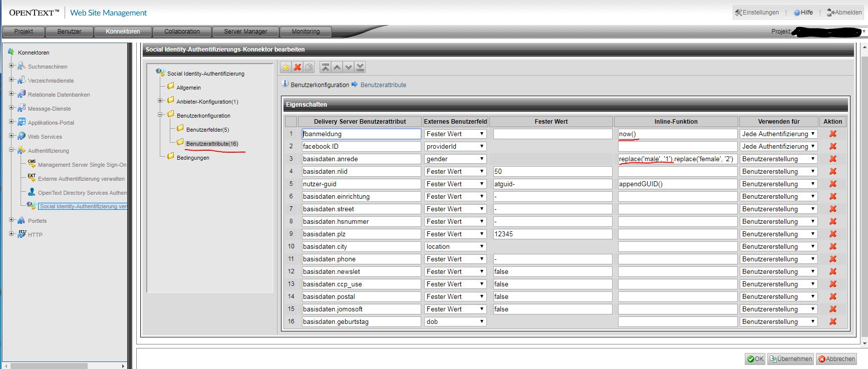Click the star icon to add new attribute
The image size is (868, 369).
(x=286, y=67)
